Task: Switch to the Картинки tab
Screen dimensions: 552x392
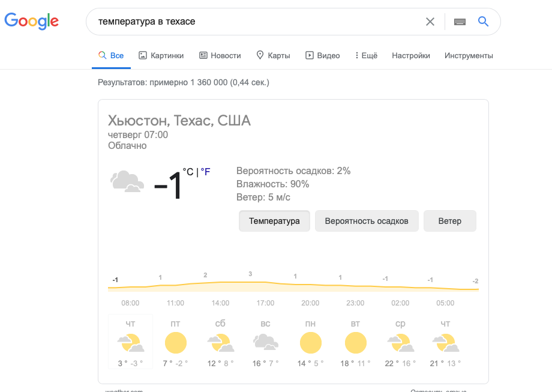Action: point(161,56)
